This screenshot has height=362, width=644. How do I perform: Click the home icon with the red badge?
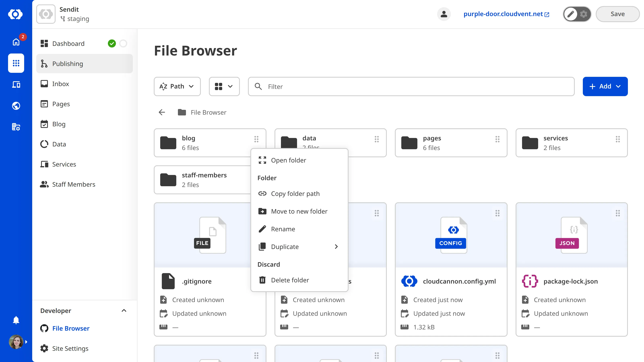tap(16, 42)
